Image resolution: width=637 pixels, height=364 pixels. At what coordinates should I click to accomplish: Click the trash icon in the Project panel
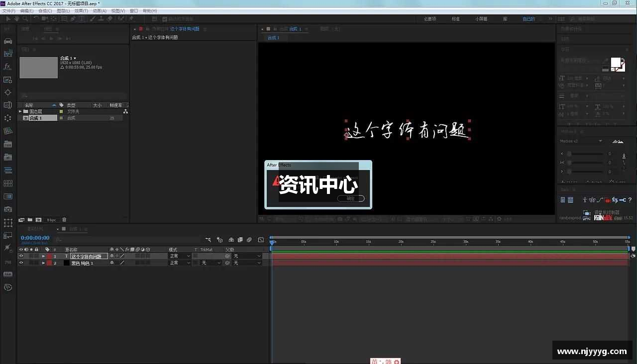coord(64,219)
